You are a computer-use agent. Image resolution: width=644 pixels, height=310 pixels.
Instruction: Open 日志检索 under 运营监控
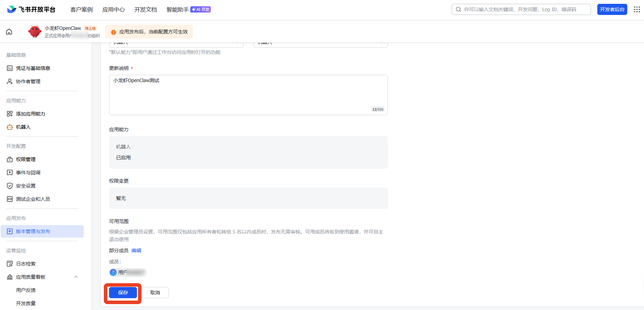point(25,264)
